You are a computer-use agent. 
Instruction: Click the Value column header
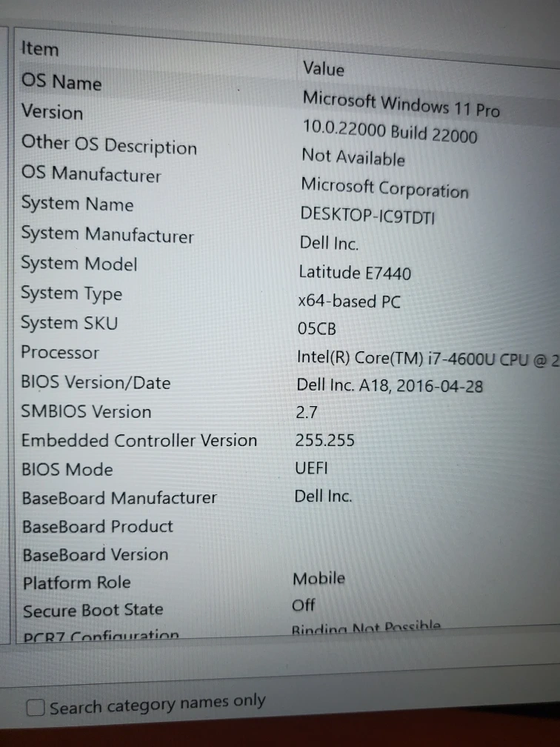coord(324,69)
